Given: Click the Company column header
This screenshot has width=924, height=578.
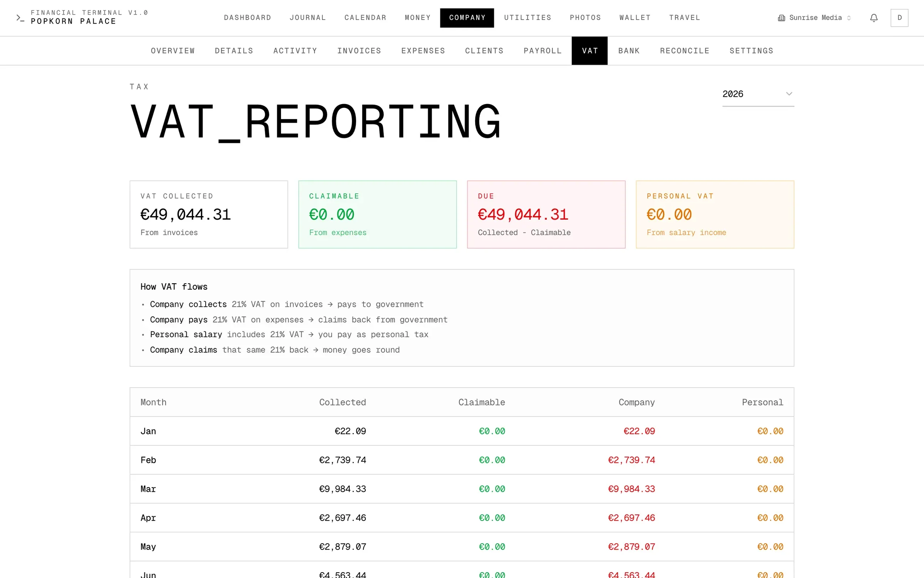Looking at the screenshot, I should pos(637,402).
